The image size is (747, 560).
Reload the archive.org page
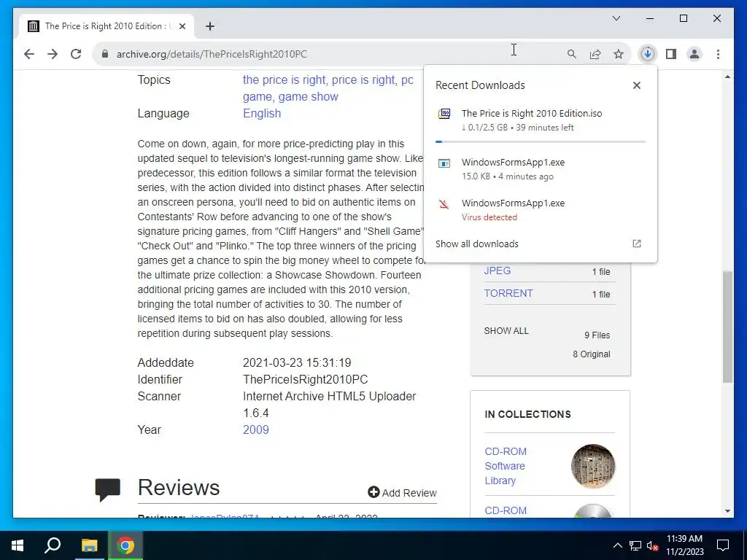[76, 54]
